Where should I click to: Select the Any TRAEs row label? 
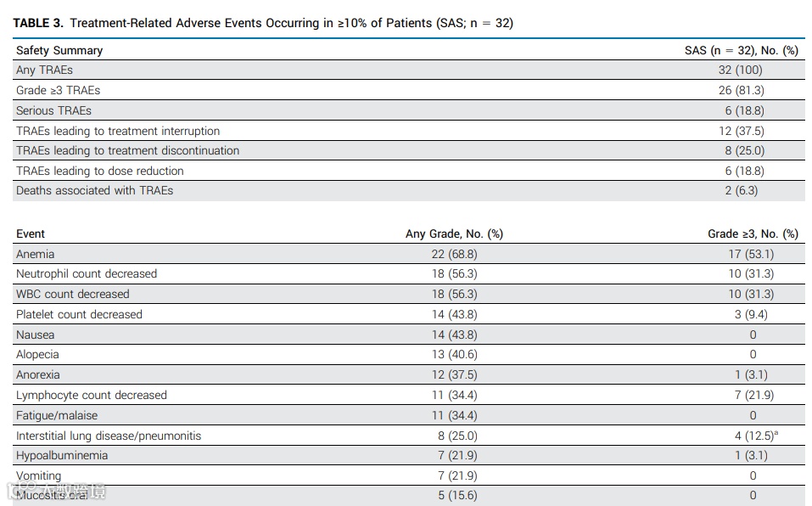[44, 70]
